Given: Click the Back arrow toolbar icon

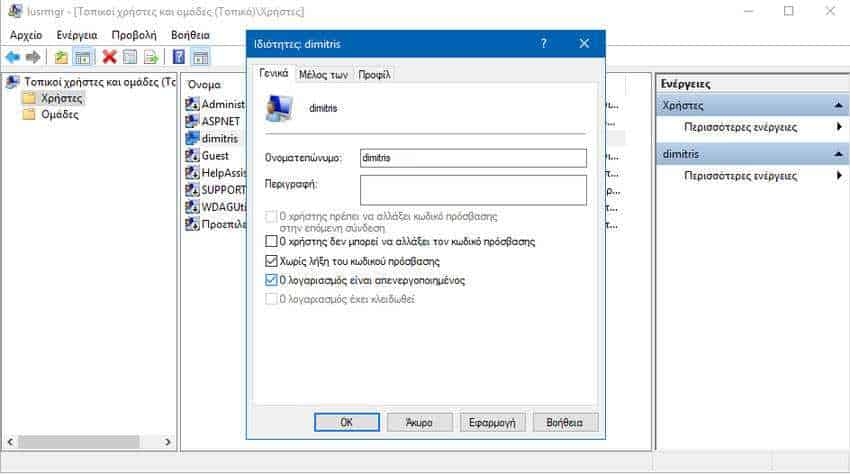Looking at the screenshot, I should tap(12, 57).
